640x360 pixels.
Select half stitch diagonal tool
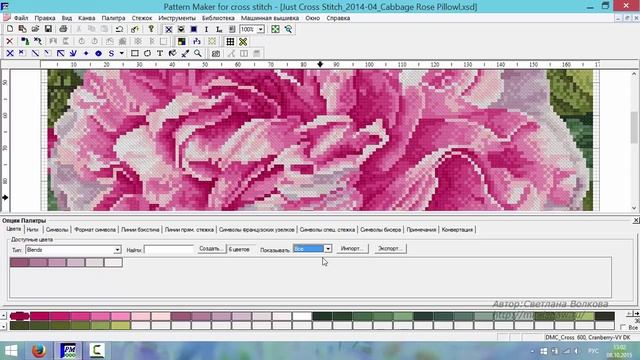[x=36, y=53]
